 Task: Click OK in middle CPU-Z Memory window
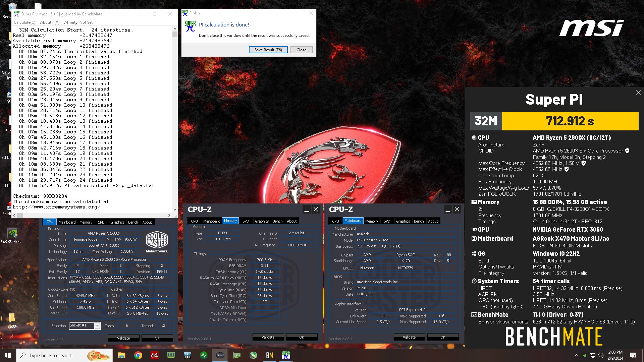[x=302, y=337]
